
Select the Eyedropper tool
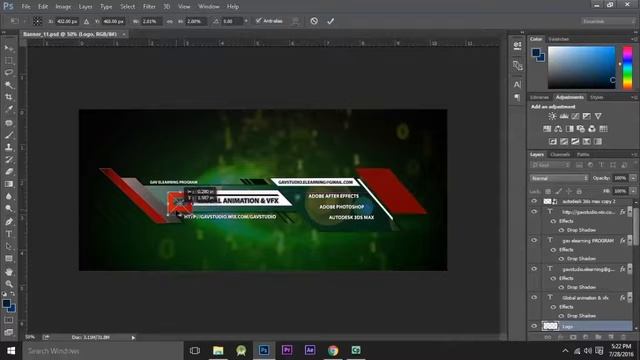click(9, 109)
